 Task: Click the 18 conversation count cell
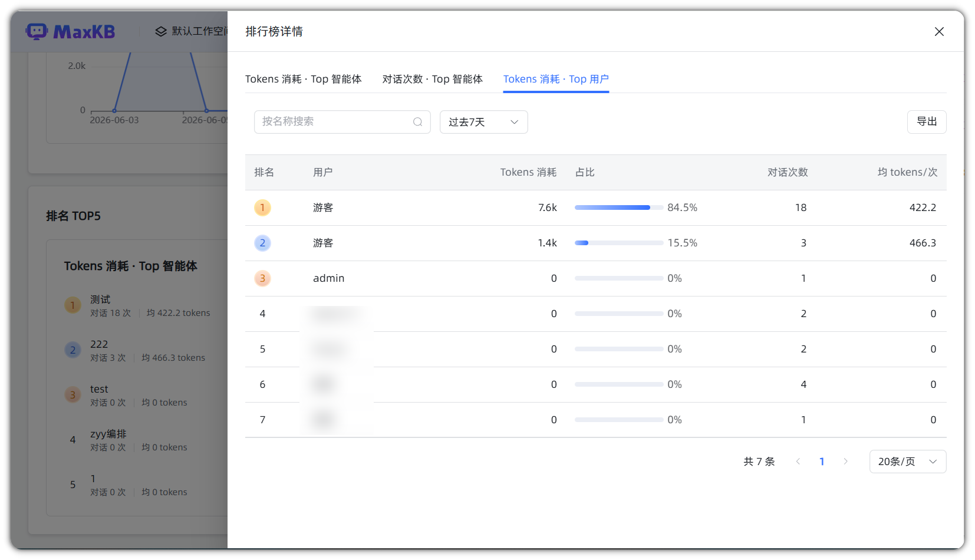pyautogui.click(x=801, y=207)
